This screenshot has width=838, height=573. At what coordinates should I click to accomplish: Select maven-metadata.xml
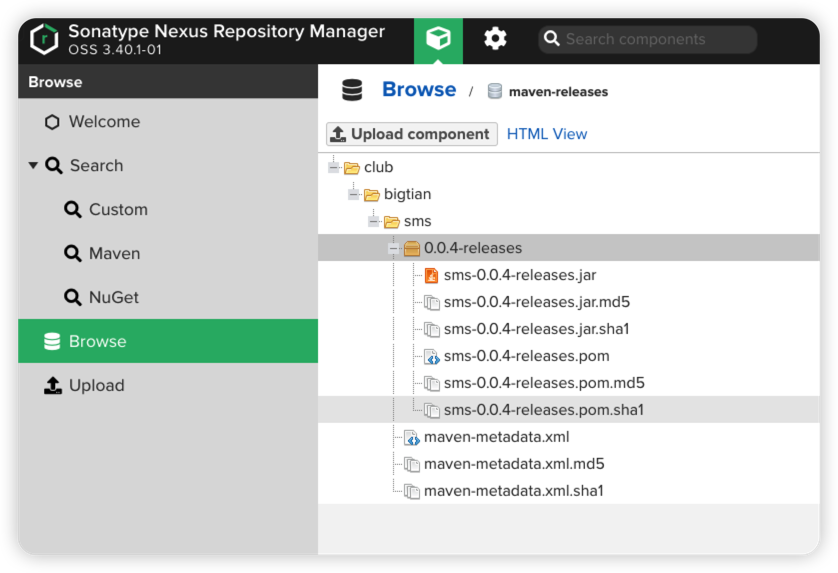pos(569,437)
